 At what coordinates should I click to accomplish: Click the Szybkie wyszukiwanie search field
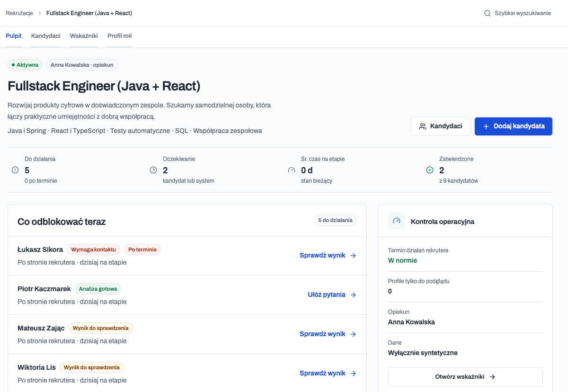point(518,13)
